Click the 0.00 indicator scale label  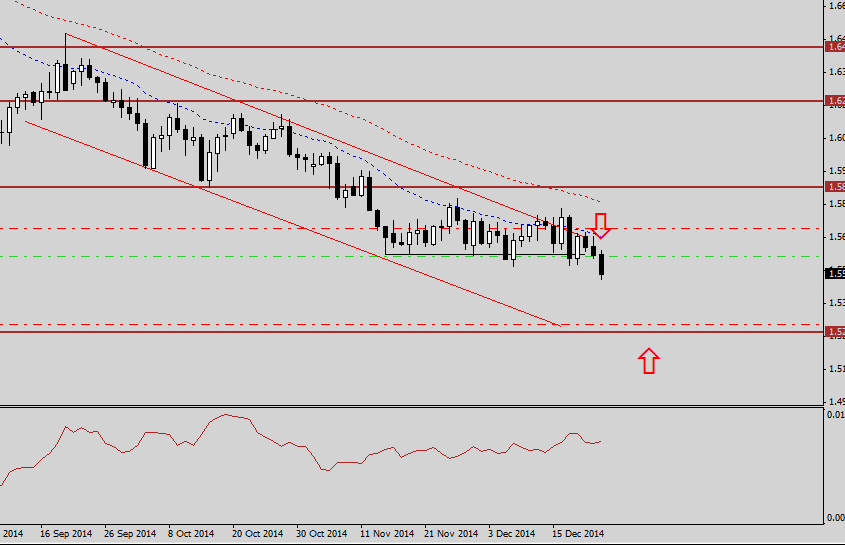click(834, 517)
